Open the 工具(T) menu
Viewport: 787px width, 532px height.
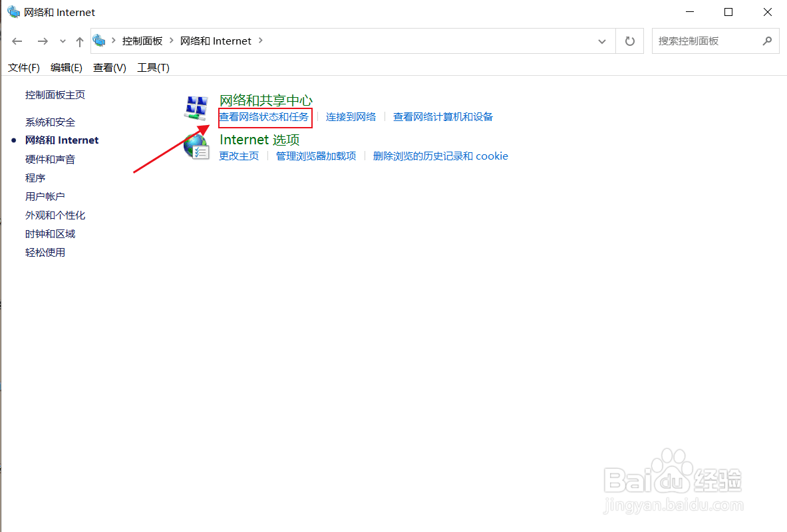click(x=152, y=67)
